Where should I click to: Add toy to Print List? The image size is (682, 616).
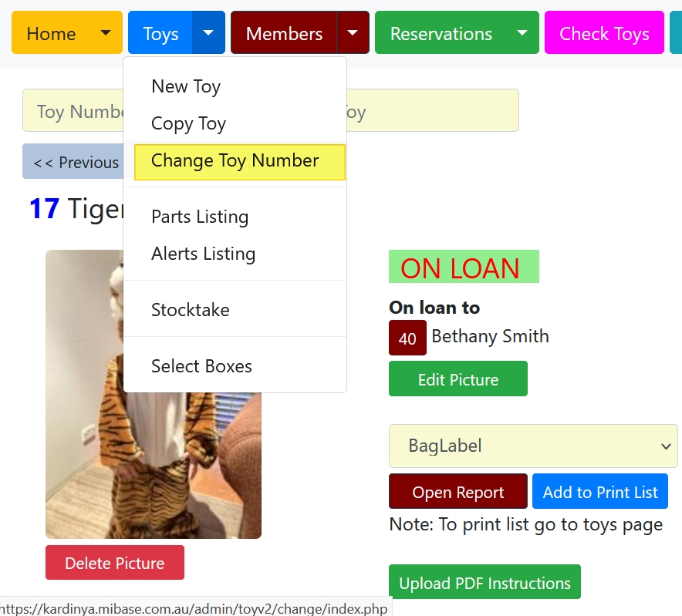tap(600, 491)
